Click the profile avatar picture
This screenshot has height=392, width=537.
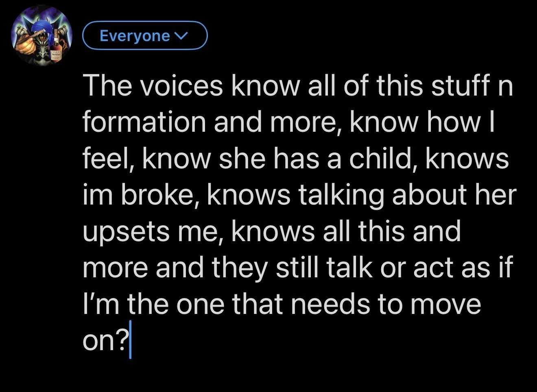point(41,37)
